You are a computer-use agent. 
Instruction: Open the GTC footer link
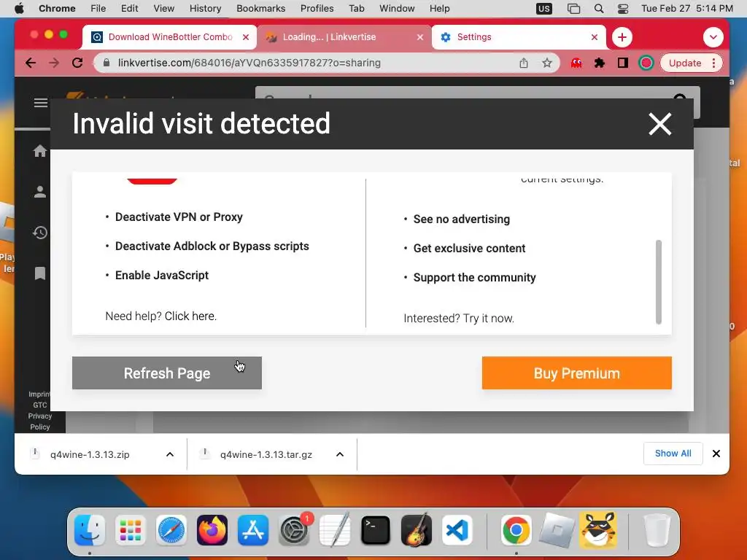click(x=40, y=405)
